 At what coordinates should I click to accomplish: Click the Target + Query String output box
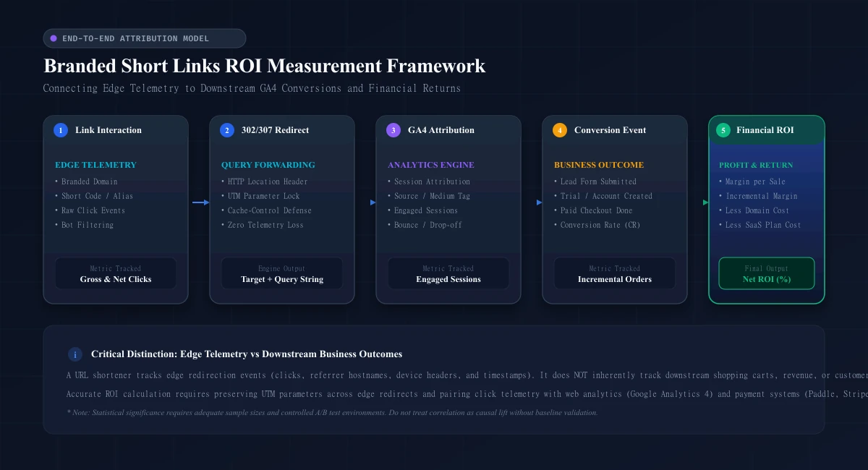point(282,273)
